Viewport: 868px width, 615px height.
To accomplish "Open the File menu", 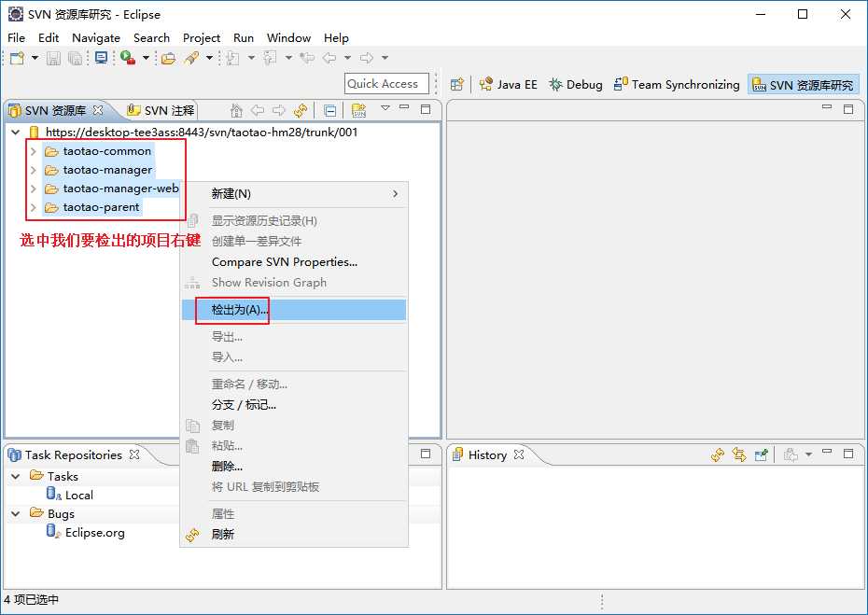I will (16, 37).
